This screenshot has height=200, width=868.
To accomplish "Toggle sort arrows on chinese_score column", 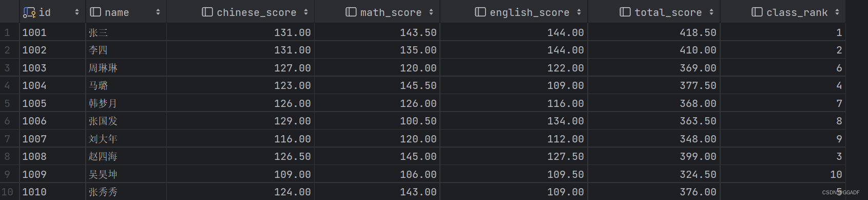I will 306,12.
